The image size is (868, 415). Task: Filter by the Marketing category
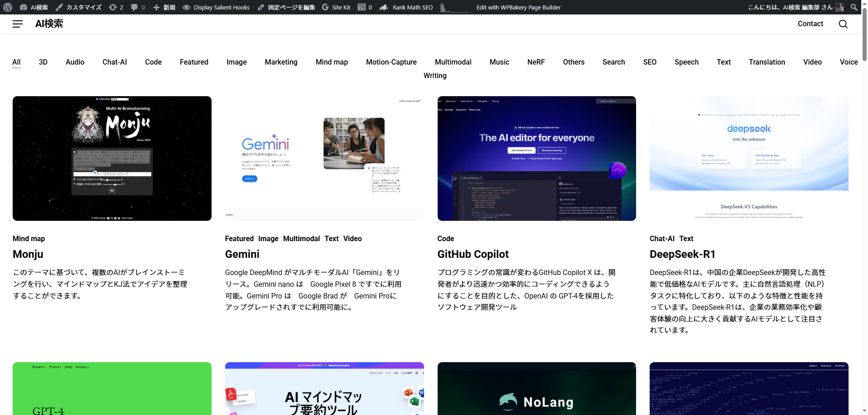[281, 62]
